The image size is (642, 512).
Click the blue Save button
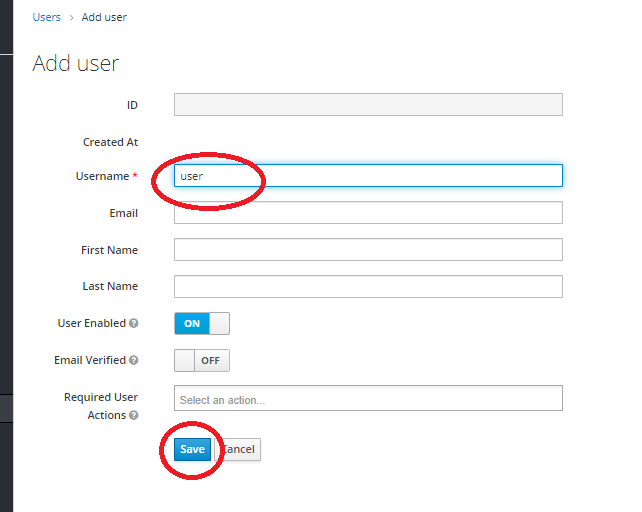click(x=192, y=449)
